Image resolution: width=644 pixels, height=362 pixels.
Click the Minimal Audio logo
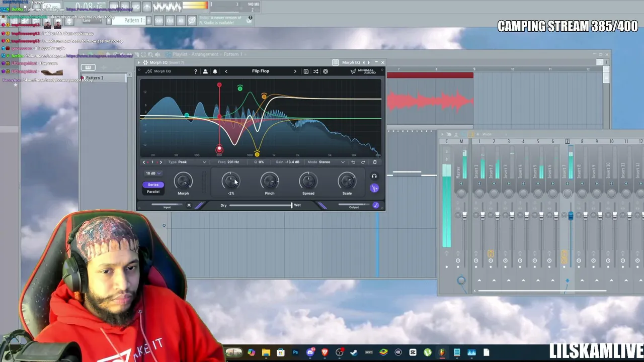(x=362, y=71)
